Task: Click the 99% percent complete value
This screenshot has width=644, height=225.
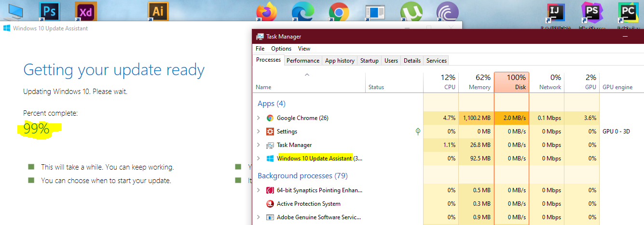Action: pyautogui.click(x=36, y=129)
